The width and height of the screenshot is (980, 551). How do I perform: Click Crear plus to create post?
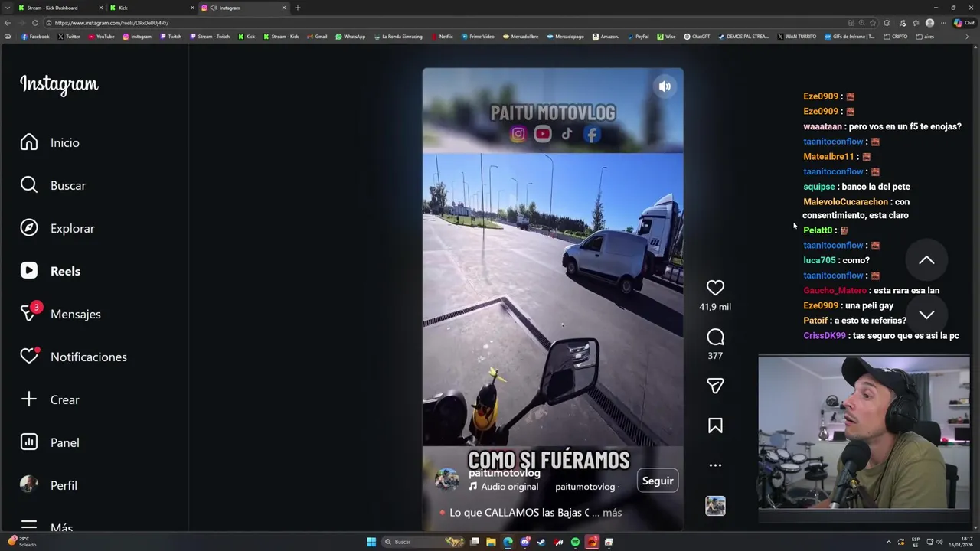click(x=50, y=399)
